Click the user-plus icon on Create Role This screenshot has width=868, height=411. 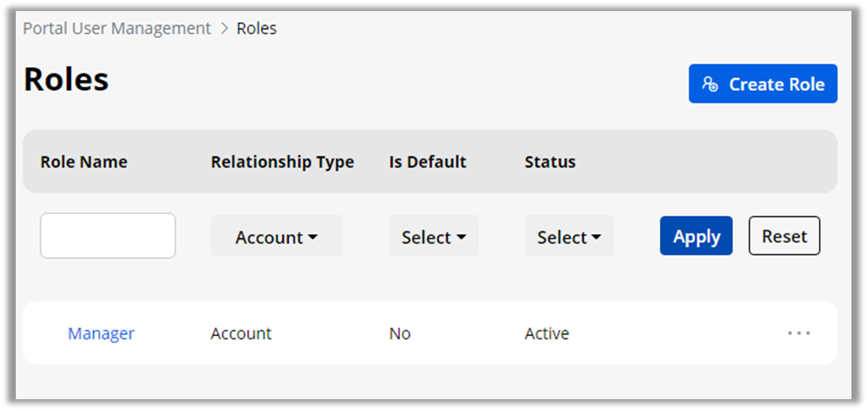710,84
